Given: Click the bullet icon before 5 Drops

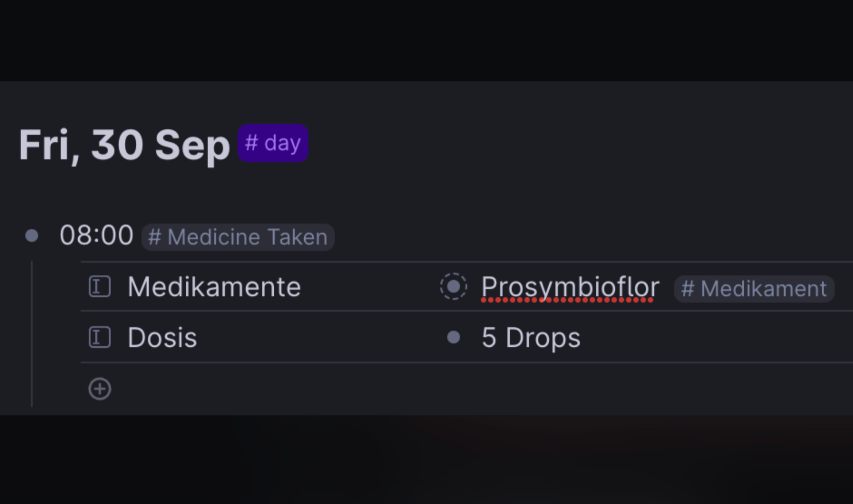Looking at the screenshot, I should [x=453, y=337].
